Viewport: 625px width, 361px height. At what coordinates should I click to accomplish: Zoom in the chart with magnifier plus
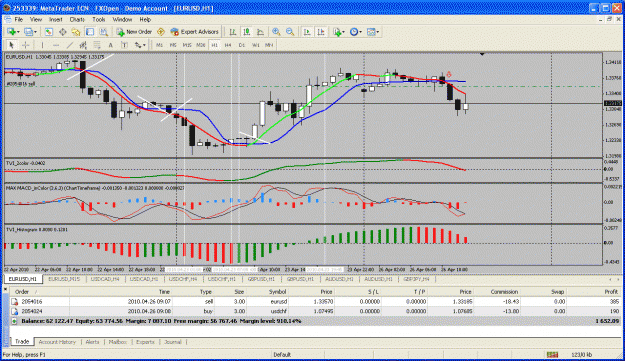pyautogui.click(x=276, y=32)
